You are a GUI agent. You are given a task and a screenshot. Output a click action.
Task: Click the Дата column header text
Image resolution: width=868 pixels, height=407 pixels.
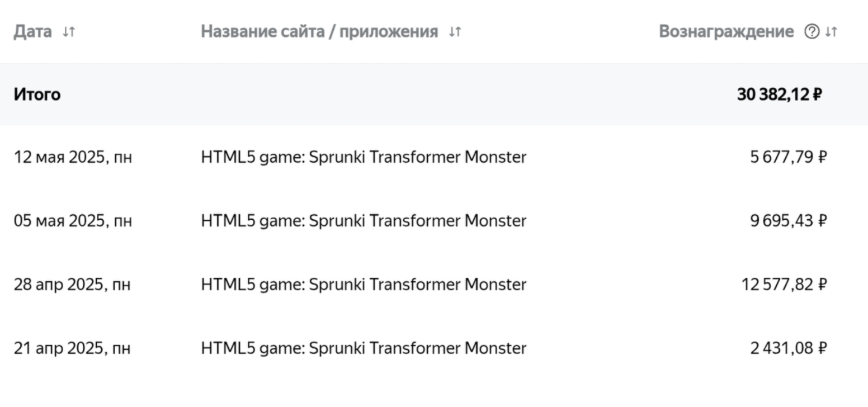(x=32, y=32)
